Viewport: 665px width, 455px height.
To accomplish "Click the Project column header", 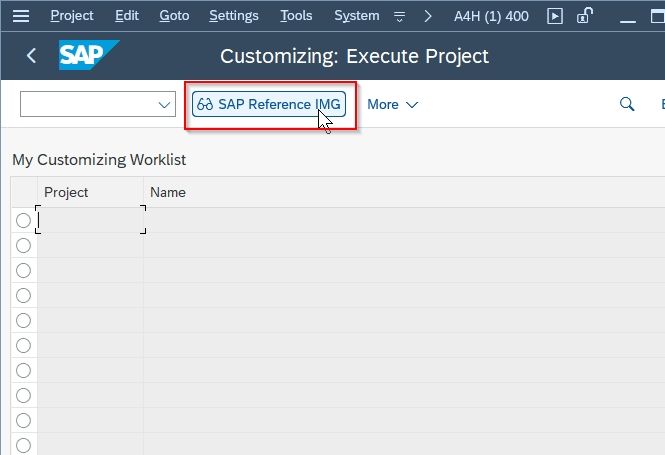I will [90, 193].
